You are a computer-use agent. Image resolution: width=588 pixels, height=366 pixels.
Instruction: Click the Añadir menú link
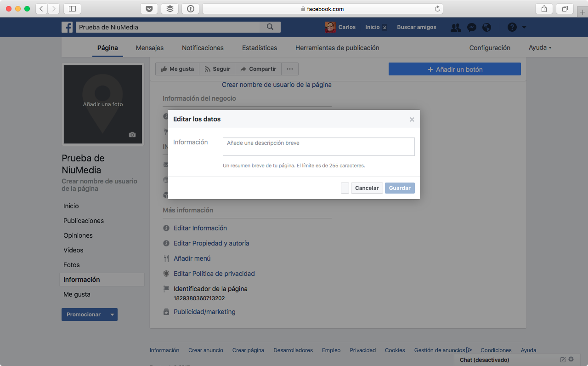(192, 258)
